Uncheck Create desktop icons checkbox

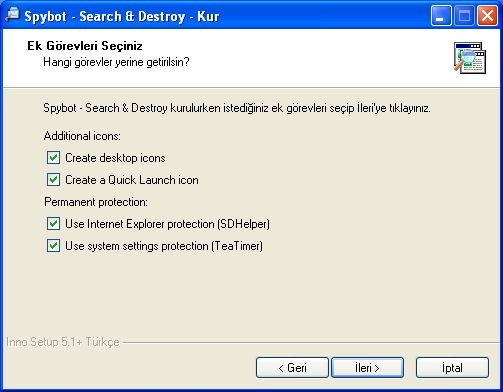pyautogui.click(x=53, y=158)
